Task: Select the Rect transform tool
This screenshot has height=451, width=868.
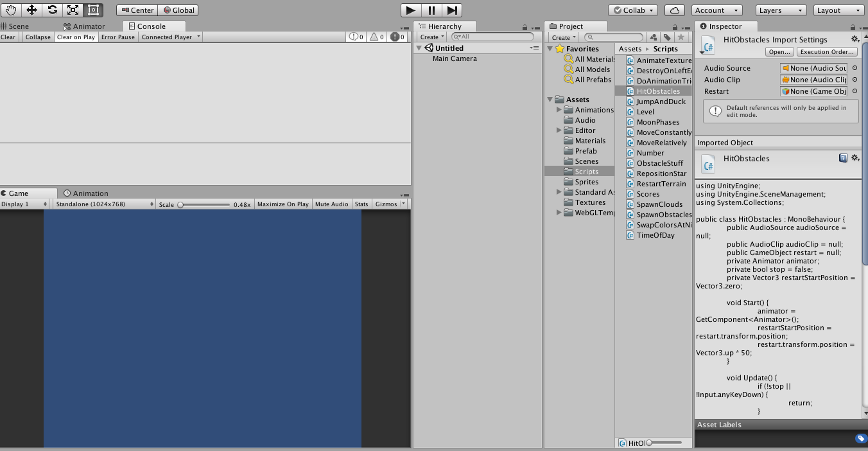Action: coord(93,10)
